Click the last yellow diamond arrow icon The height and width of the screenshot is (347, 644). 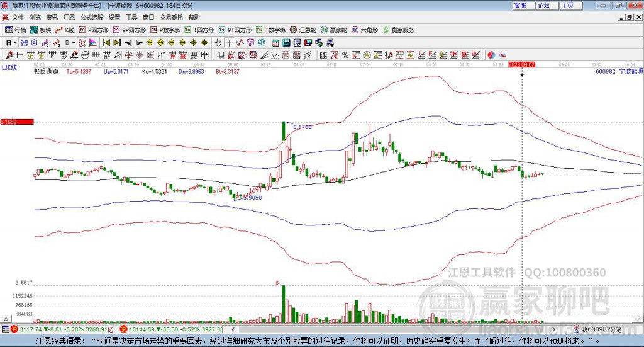pyautogui.click(x=204, y=43)
